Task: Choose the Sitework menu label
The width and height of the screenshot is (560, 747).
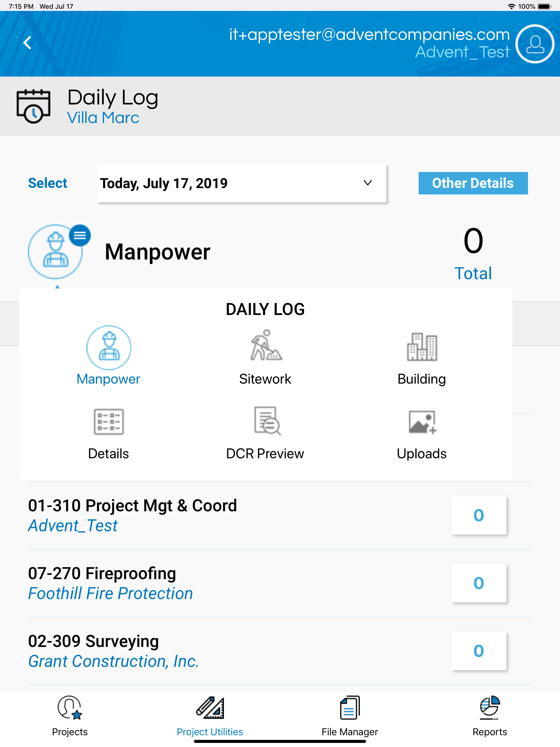Action: point(265,379)
